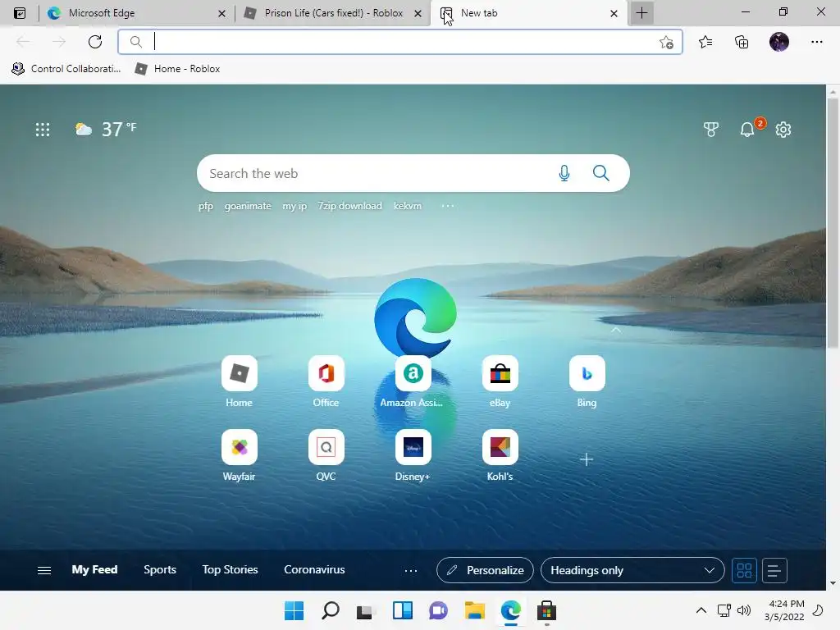Click the Refresh page icon
The image size is (840, 630).
pos(95,42)
